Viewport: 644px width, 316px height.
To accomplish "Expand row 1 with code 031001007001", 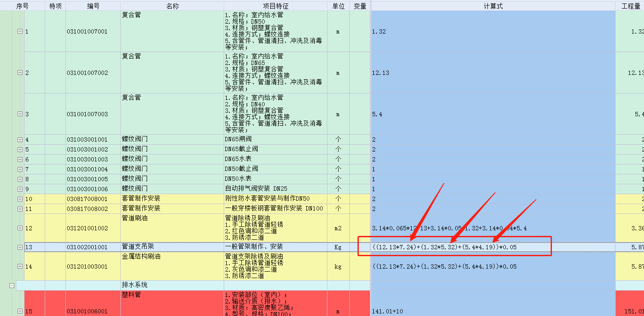I will (20, 31).
